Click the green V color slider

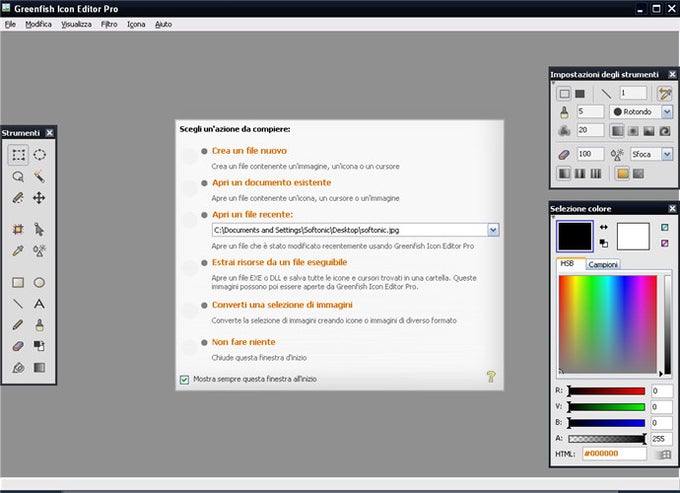(607, 407)
